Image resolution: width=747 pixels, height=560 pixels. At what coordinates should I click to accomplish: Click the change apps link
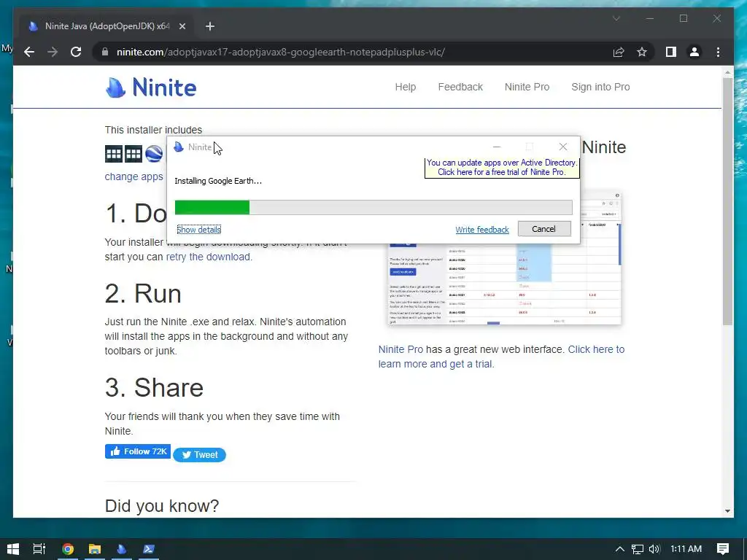pos(134,176)
